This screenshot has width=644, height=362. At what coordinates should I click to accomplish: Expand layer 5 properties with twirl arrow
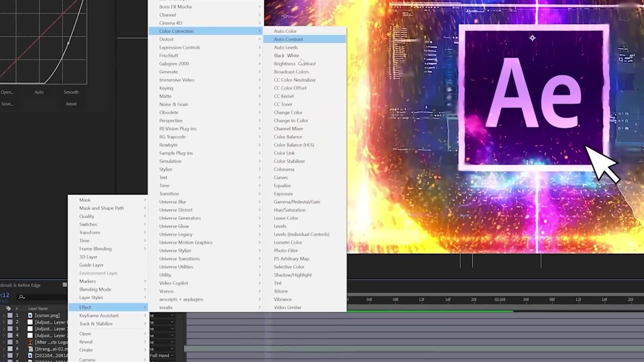pos(4,342)
